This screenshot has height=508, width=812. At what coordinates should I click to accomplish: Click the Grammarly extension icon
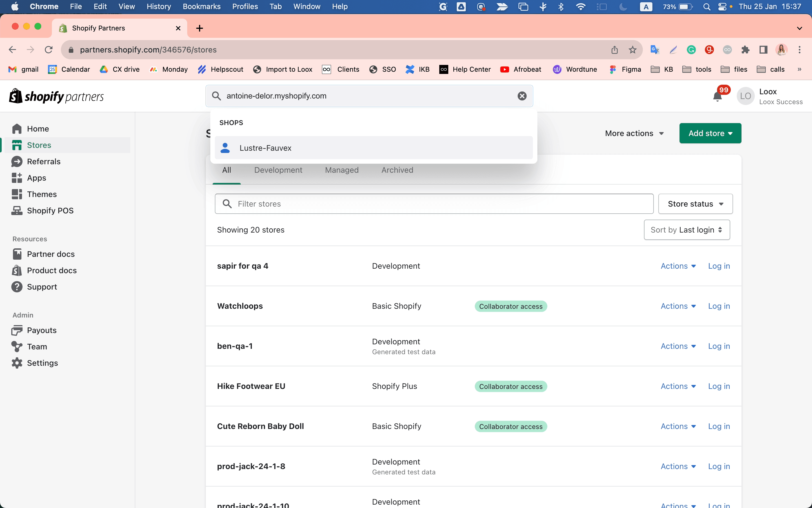(x=691, y=50)
